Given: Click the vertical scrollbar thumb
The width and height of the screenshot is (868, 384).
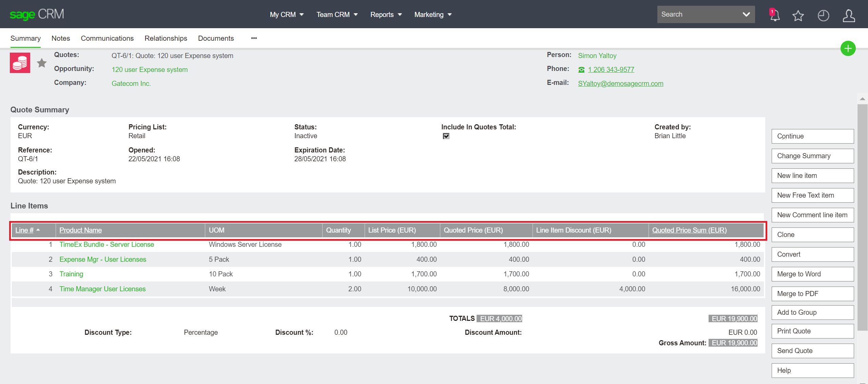Looking at the screenshot, I should (862, 217).
